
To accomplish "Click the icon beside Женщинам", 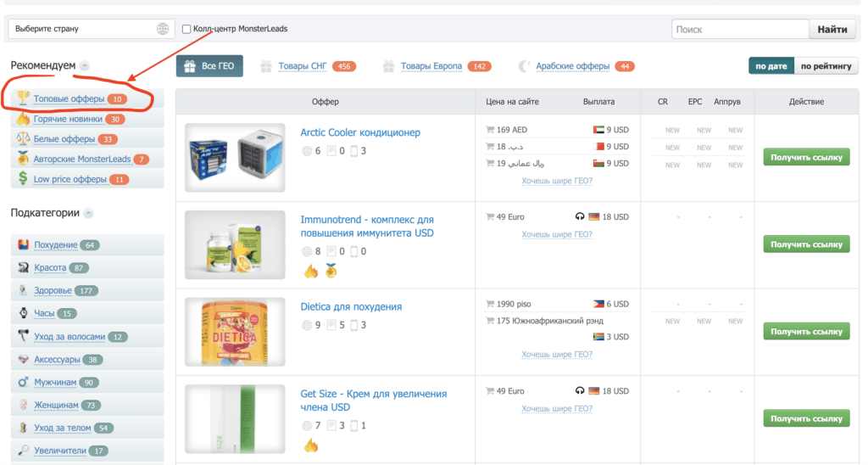I will 23,405.
